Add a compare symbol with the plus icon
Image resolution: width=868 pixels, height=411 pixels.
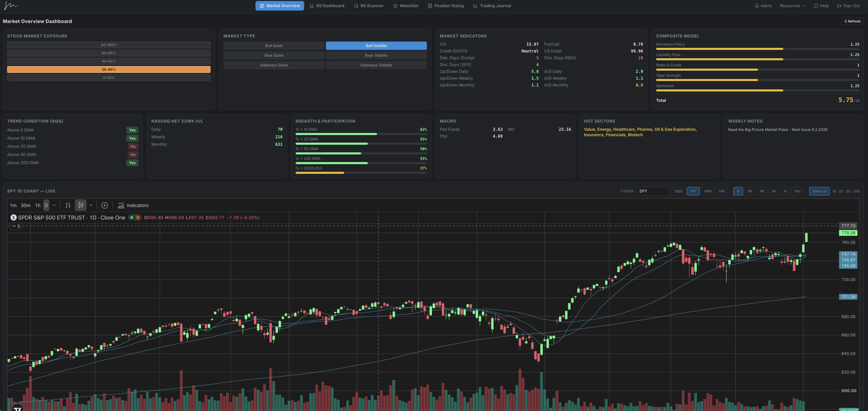105,205
